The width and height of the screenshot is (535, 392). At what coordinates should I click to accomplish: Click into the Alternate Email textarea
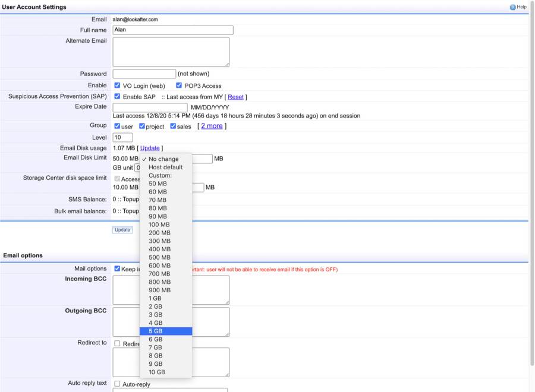(x=171, y=52)
